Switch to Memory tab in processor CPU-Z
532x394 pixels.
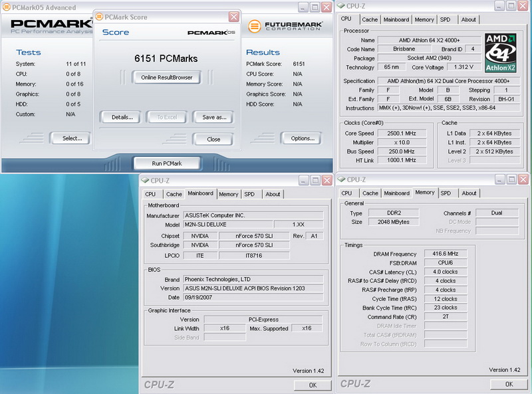pos(424,20)
